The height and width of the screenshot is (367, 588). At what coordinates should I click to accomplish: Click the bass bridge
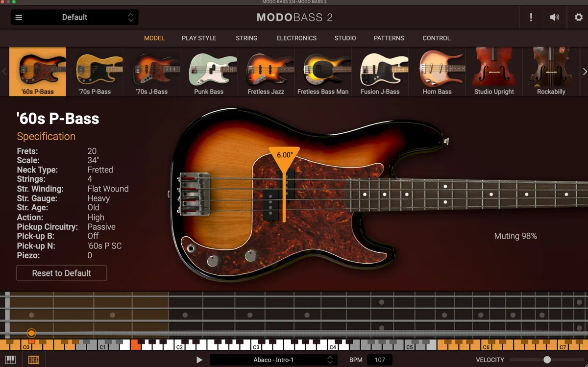pyautogui.click(x=194, y=194)
